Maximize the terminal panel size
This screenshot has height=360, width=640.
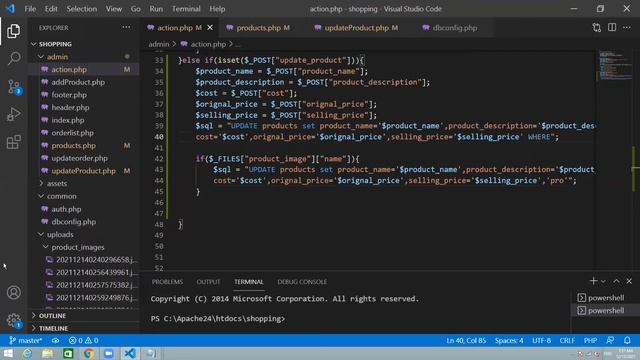pyautogui.click(x=616, y=281)
